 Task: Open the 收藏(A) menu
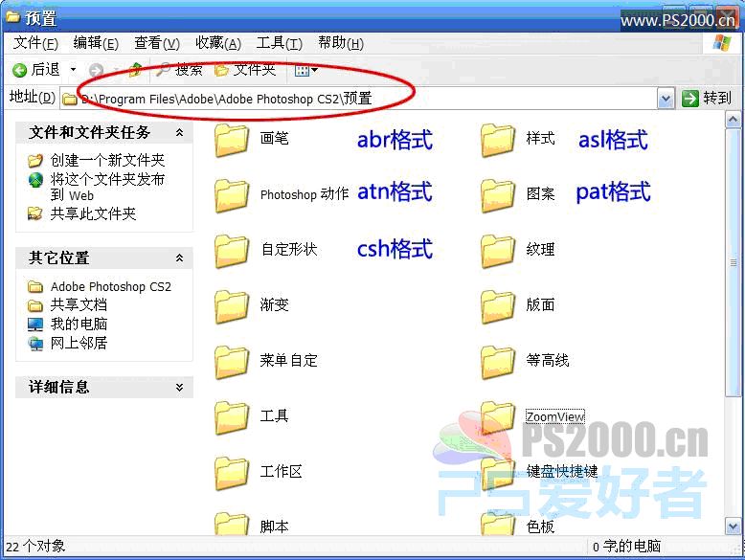point(218,43)
